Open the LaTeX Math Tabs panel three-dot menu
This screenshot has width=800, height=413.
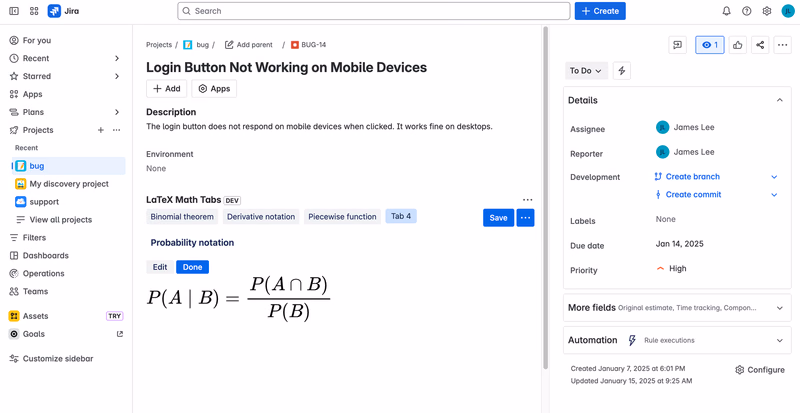(x=528, y=200)
